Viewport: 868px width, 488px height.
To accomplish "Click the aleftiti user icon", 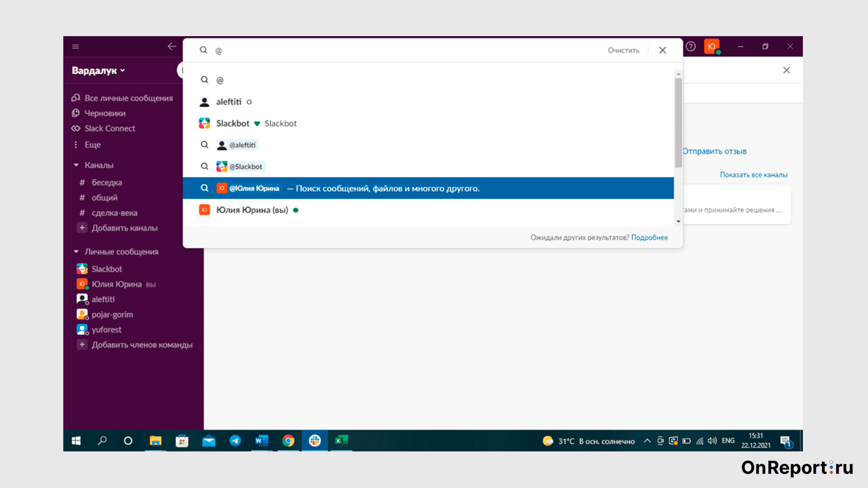I will 204,101.
